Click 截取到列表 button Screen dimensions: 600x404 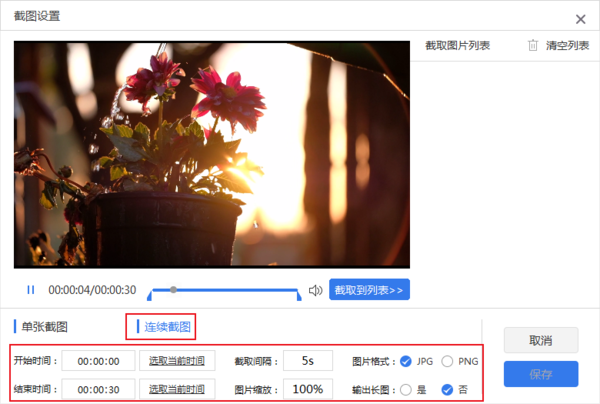tap(369, 290)
